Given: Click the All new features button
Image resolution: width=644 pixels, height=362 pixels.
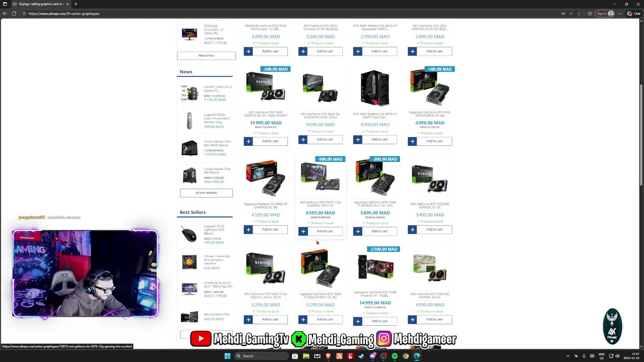Looking at the screenshot, I should (x=206, y=193).
